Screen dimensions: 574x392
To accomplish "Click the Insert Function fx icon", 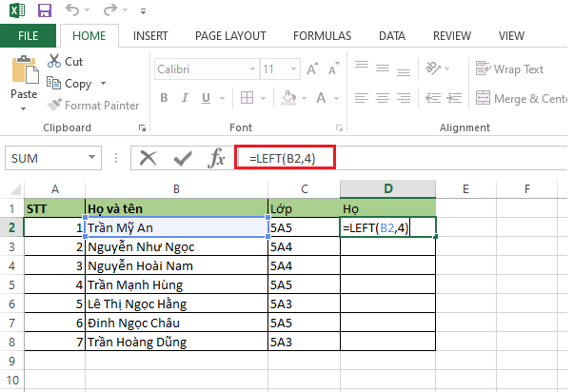I will (217, 158).
